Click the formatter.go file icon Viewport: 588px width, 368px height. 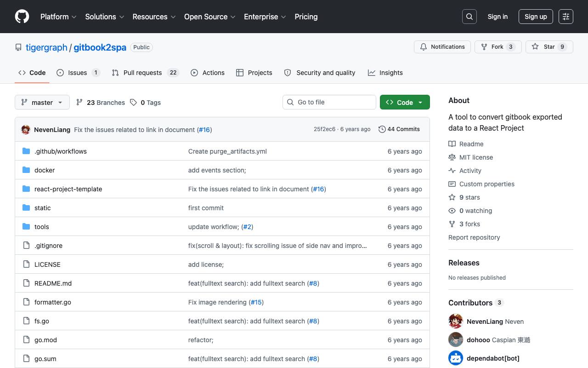(26, 302)
